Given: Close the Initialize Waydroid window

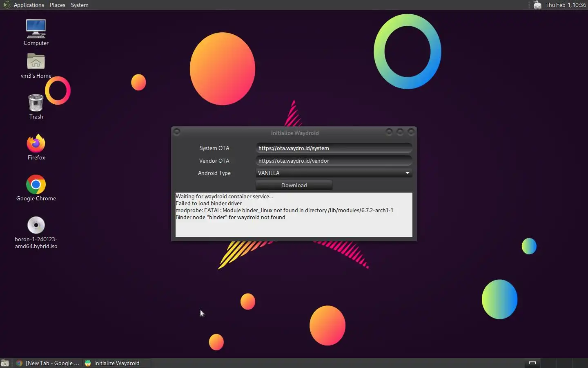Looking at the screenshot, I should pyautogui.click(x=411, y=132).
